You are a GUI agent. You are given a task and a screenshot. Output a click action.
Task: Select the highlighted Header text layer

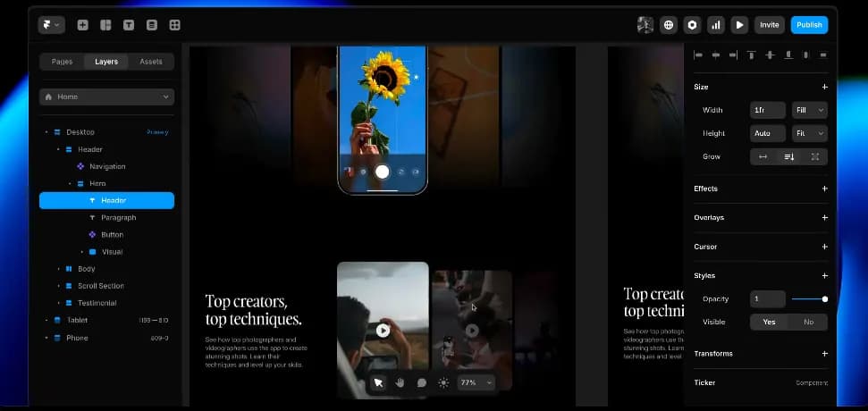(x=107, y=200)
